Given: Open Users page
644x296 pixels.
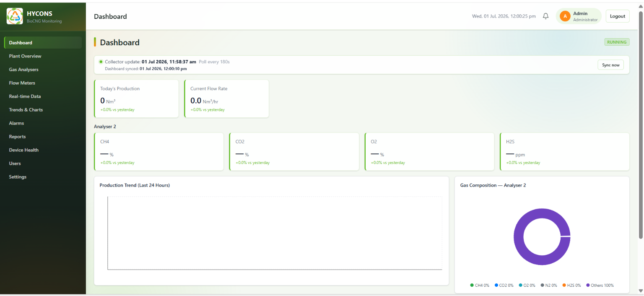Looking at the screenshot, I should [43, 164].
